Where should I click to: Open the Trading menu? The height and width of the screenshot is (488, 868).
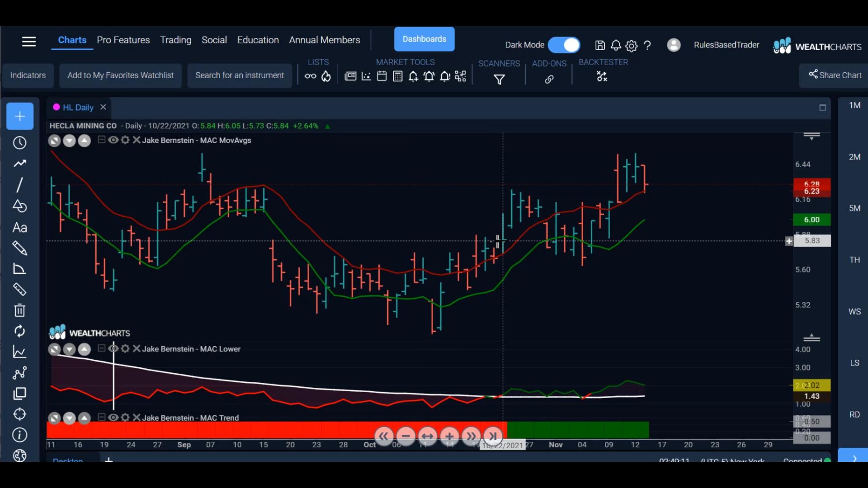click(x=176, y=40)
